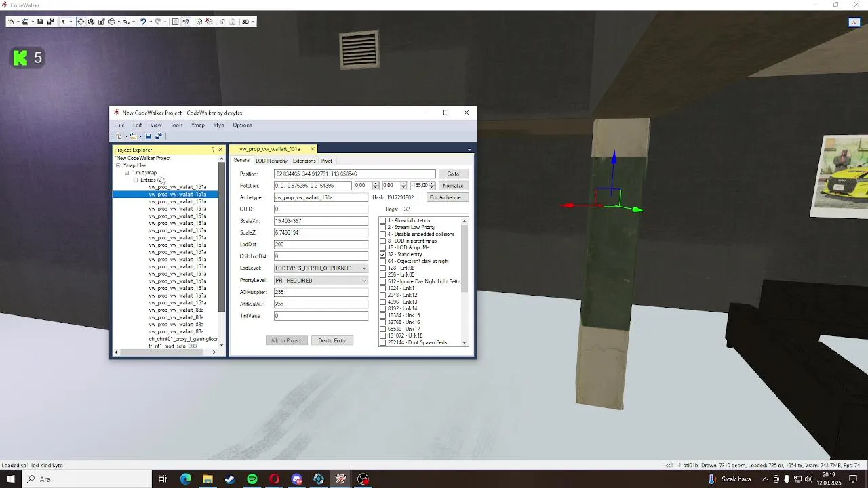Select the pointer selection tool in main toolbar
This screenshot has width=868, height=488.
tap(64, 22)
